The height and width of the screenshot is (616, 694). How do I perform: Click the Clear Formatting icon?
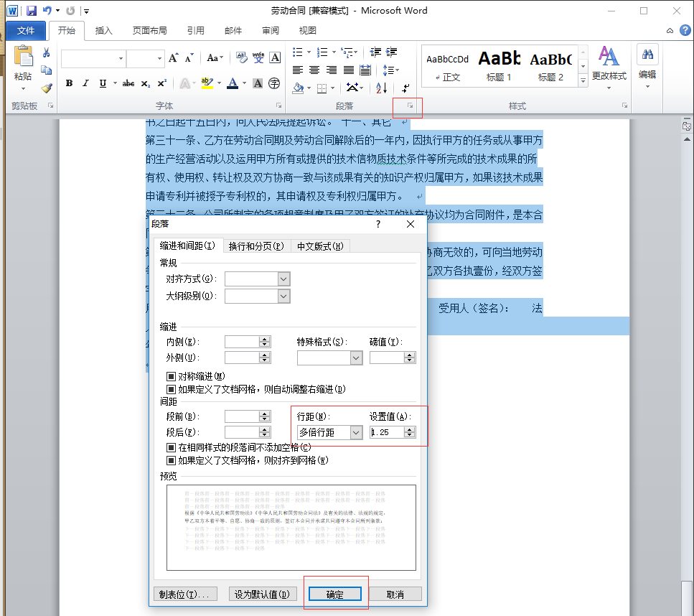click(242, 57)
